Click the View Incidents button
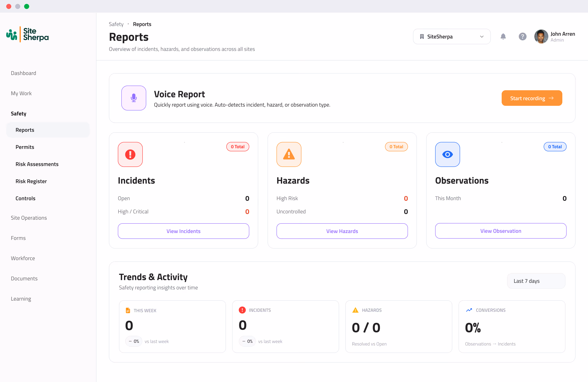This screenshot has height=382, width=588. [x=183, y=231]
